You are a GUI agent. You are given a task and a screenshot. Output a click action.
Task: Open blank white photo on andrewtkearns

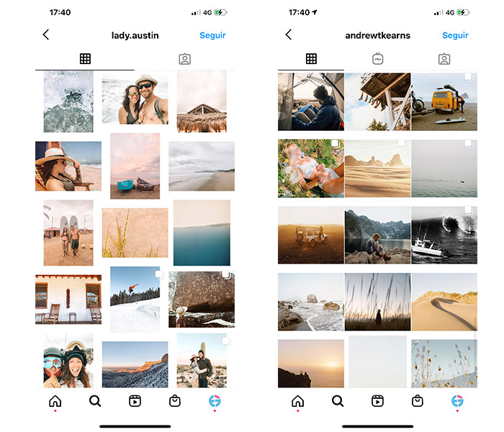[378, 361]
